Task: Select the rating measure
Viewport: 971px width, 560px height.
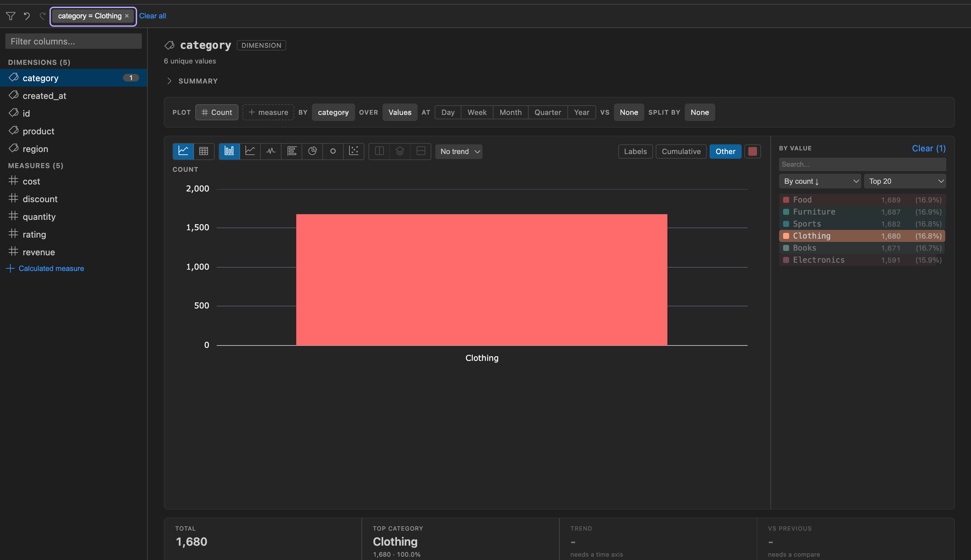Action: pos(74,234)
